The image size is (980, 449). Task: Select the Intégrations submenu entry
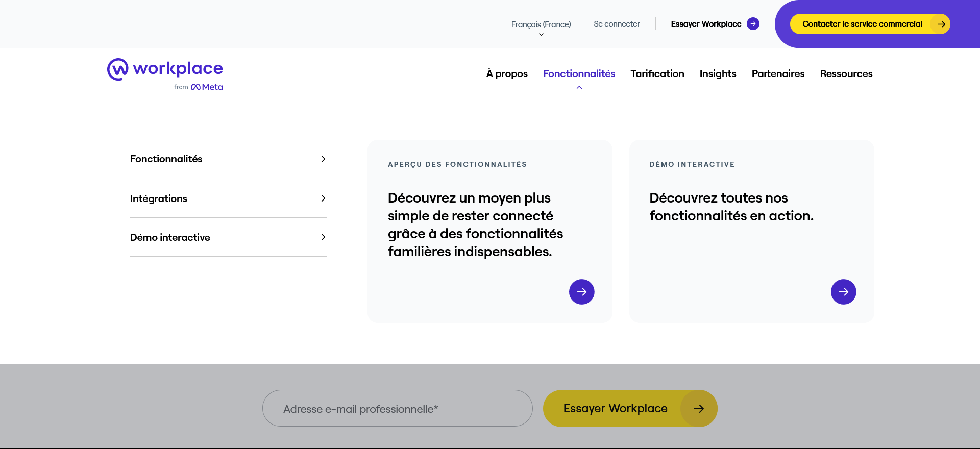pyautogui.click(x=228, y=198)
